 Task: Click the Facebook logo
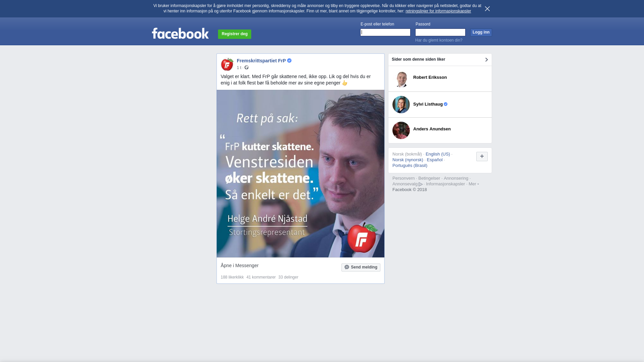coord(180,33)
